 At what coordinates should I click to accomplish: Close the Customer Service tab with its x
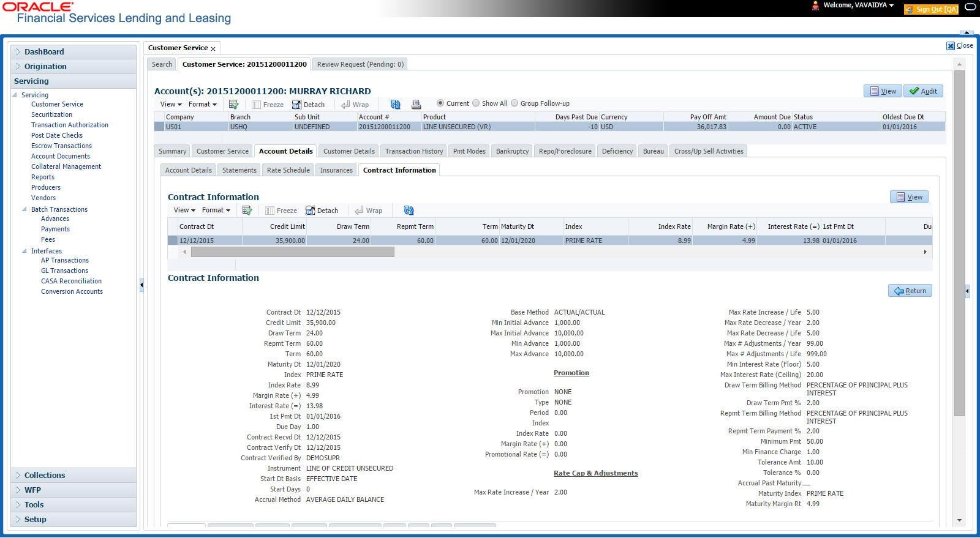pyautogui.click(x=213, y=48)
